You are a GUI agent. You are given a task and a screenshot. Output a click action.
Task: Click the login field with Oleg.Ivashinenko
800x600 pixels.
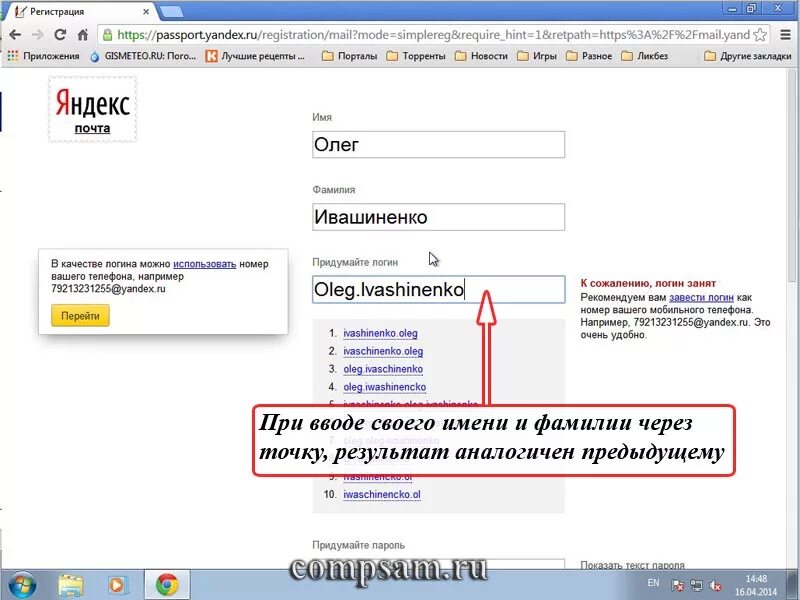438,289
